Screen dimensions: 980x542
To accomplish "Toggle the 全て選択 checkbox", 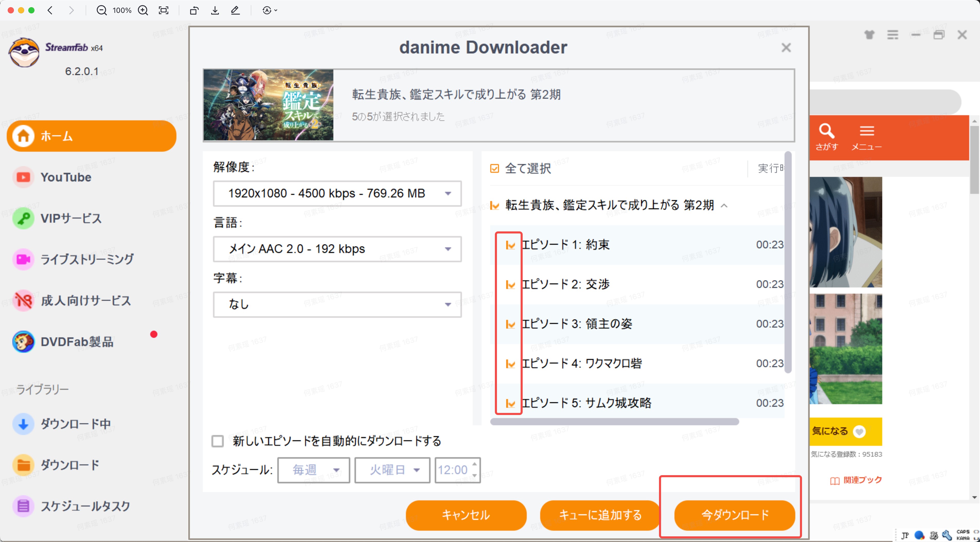I will coord(494,168).
